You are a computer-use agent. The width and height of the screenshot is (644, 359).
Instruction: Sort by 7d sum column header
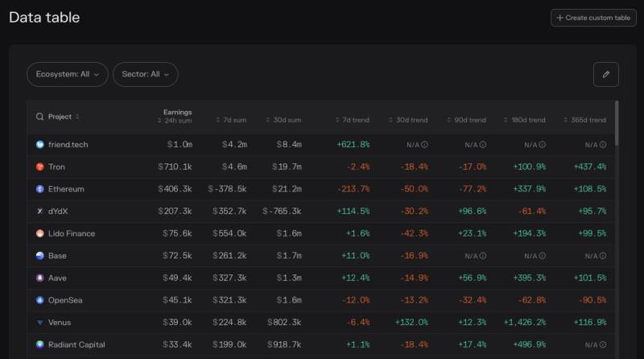point(231,120)
